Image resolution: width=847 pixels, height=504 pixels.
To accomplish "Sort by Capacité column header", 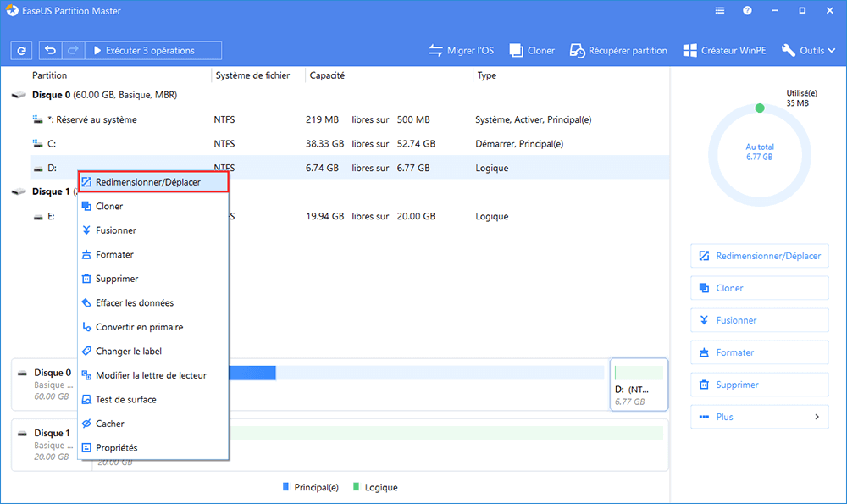I will pyautogui.click(x=327, y=75).
